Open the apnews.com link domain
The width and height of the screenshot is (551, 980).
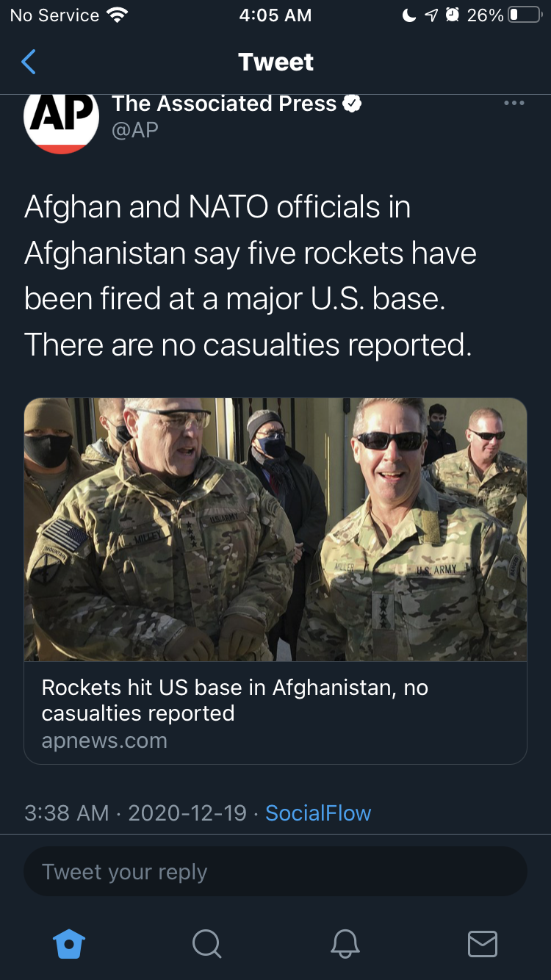click(104, 740)
